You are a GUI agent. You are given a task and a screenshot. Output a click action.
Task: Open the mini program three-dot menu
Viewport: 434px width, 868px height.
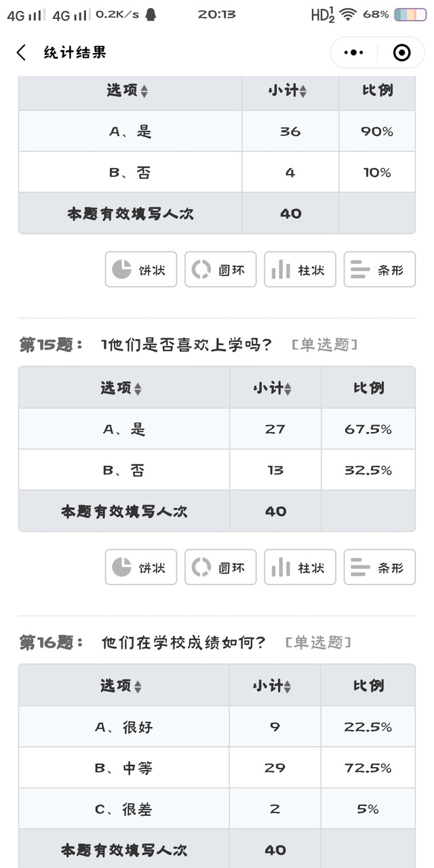pyautogui.click(x=354, y=53)
